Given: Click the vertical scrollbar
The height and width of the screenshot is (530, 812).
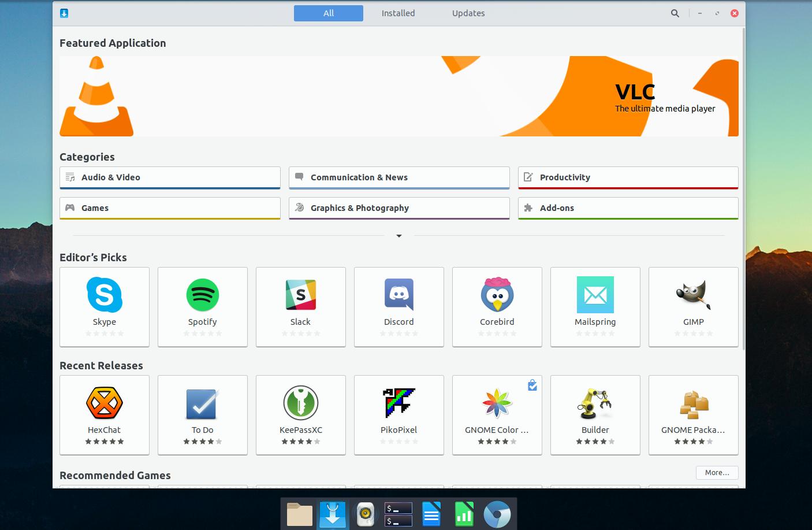Looking at the screenshot, I should [x=743, y=188].
